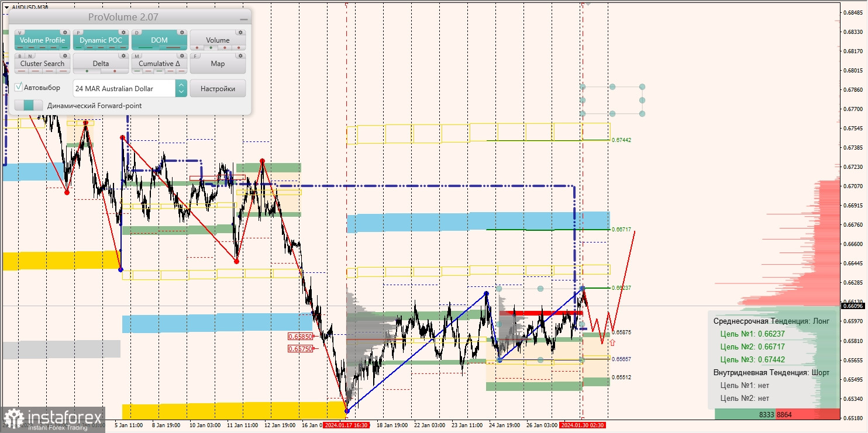Click the M hotkey label on Cumulative Δ
The width and height of the screenshot is (868, 433).
pyautogui.click(x=137, y=56)
